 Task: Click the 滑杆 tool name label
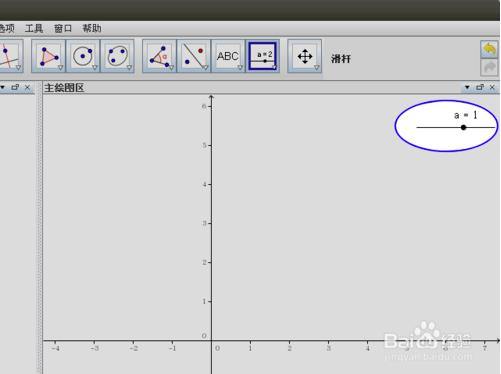coord(341,59)
